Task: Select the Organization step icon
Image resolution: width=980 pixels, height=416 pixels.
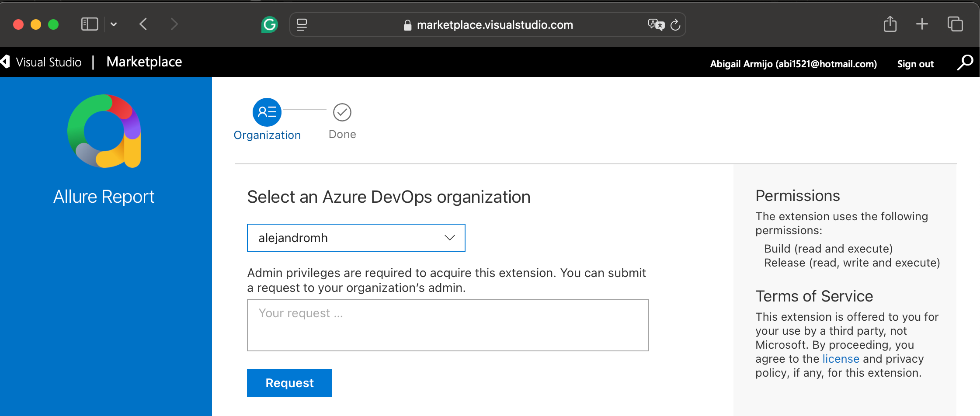Action: click(267, 112)
